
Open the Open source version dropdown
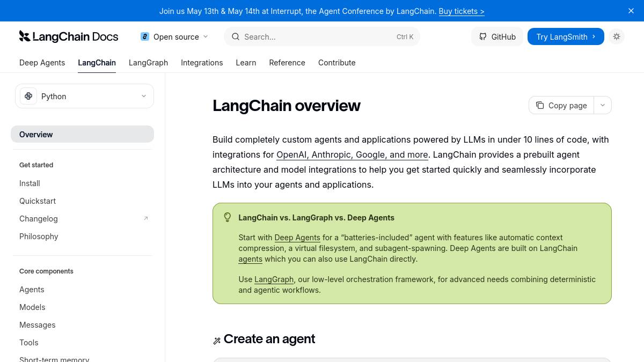[x=206, y=36]
